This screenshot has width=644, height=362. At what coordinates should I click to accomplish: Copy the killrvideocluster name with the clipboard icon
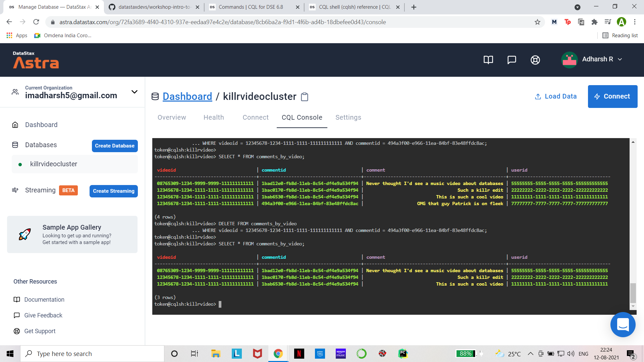(x=305, y=97)
